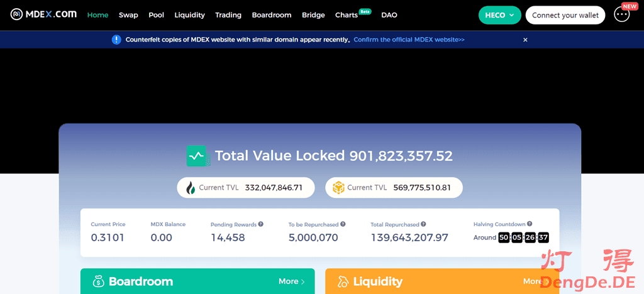Click Halving Countdown help icon
This screenshot has height=294, width=644.
click(530, 224)
